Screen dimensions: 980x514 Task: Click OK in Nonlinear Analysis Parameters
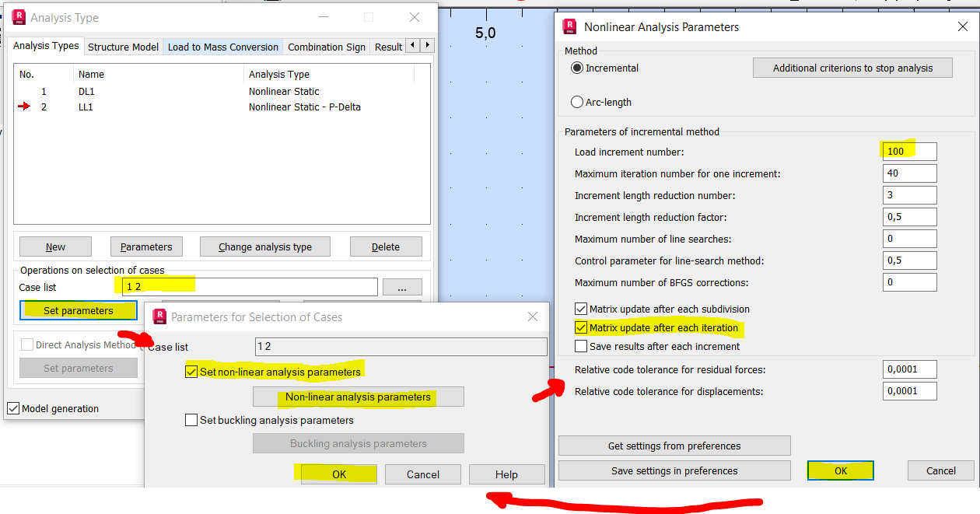[841, 470]
